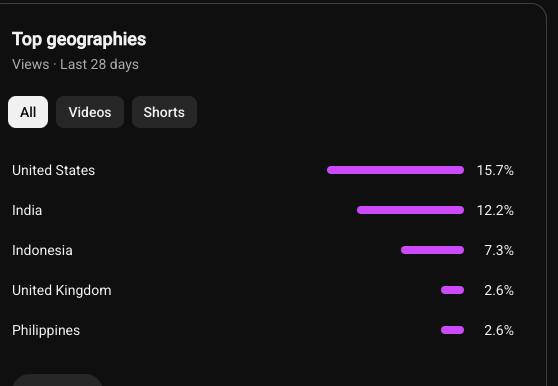
Task: Click the 12.2% value for India
Action: 495,210
